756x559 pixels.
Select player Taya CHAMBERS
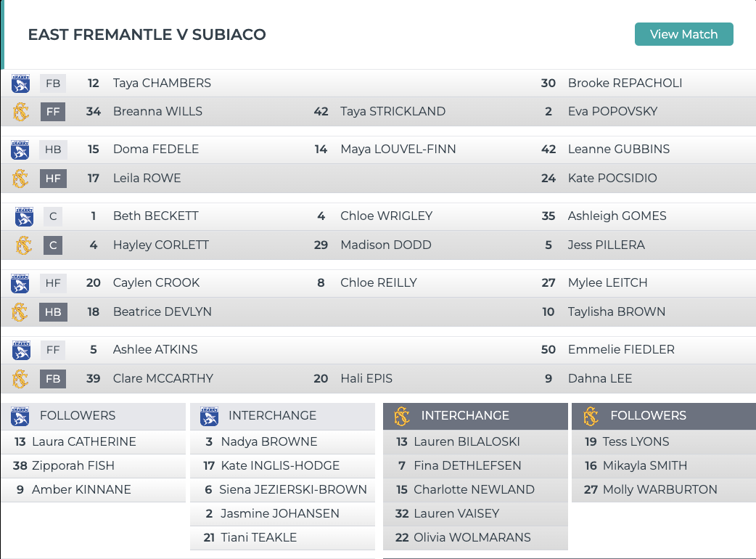click(x=162, y=83)
